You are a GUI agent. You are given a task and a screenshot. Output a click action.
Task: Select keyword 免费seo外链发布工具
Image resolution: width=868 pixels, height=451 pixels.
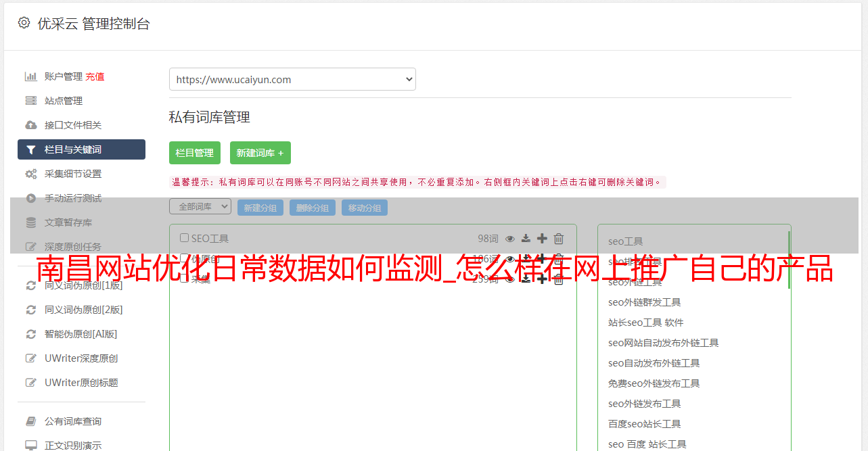654,383
